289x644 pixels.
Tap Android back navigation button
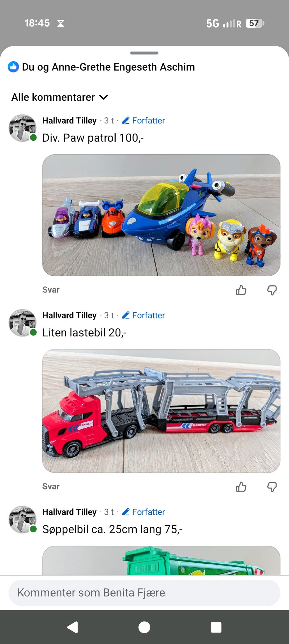(73, 627)
